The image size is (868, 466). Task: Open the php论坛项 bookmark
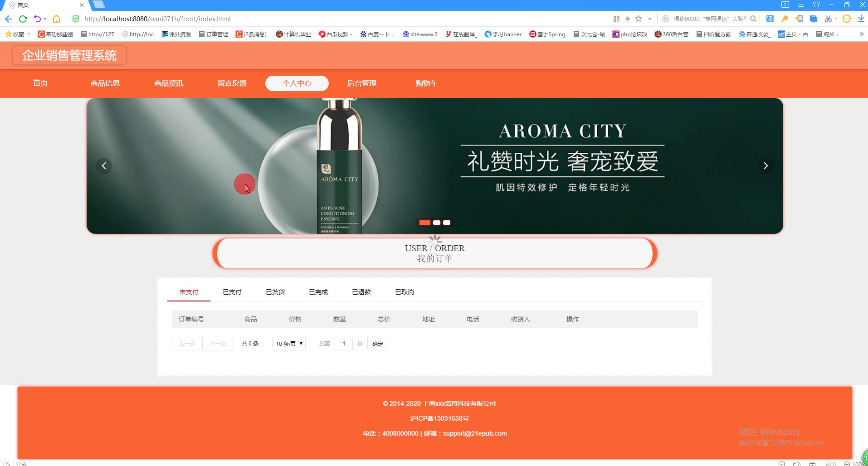[630, 34]
